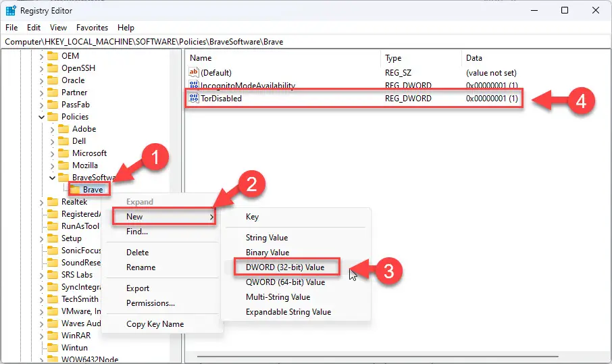This screenshot has width=612, height=364.
Task: Click the PassFab folder icon
Action: tap(53, 105)
